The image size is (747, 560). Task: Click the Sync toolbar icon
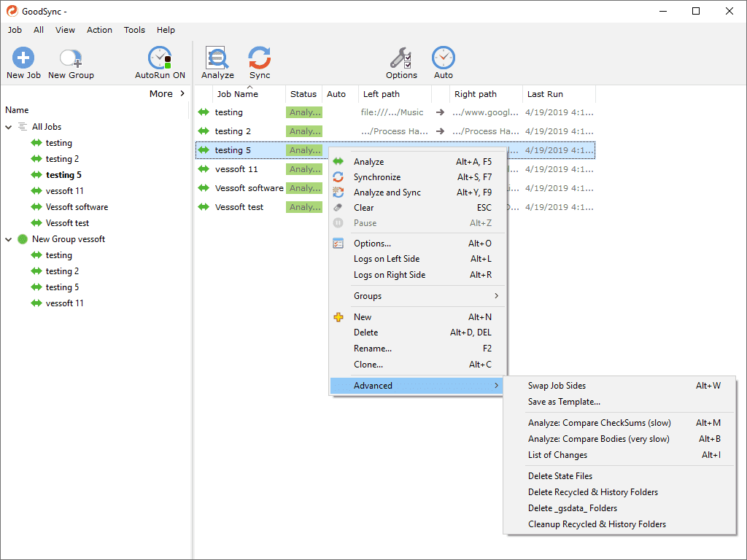[260, 58]
